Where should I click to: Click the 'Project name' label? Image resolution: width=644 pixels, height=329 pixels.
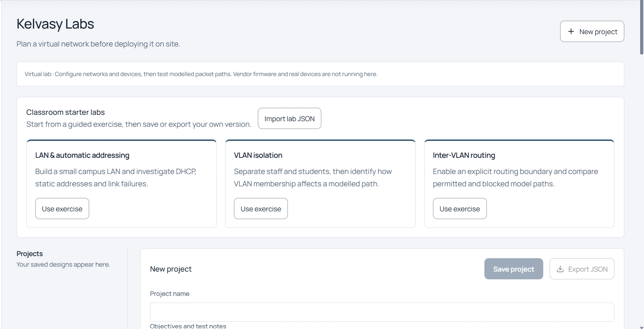170,294
